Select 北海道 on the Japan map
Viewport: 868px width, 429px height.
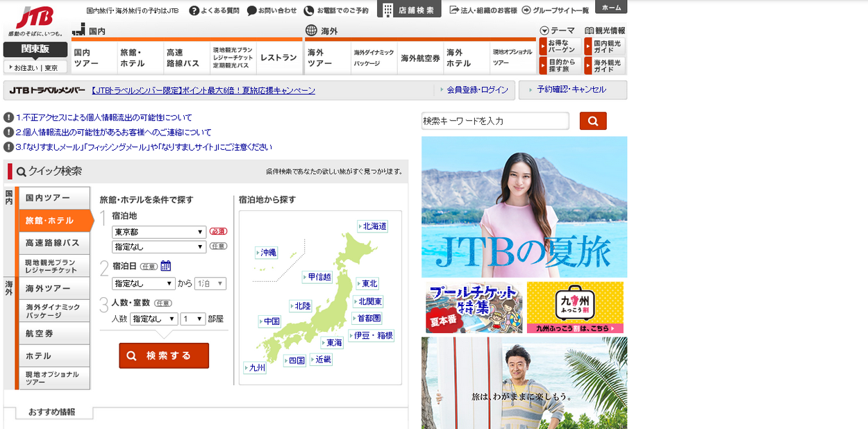(374, 226)
